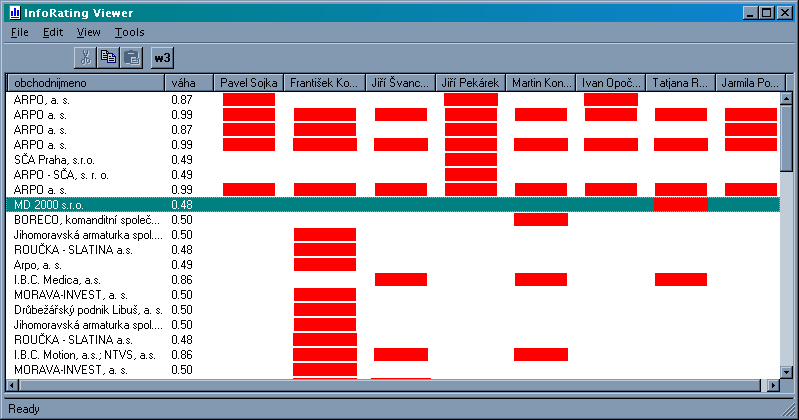This screenshot has height=420, width=799.
Task: Select the highlighted MD 2000 s.r.o. row
Action: click(85, 204)
